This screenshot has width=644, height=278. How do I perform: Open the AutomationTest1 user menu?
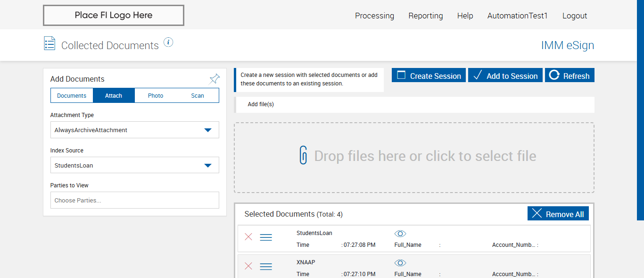[517, 16]
